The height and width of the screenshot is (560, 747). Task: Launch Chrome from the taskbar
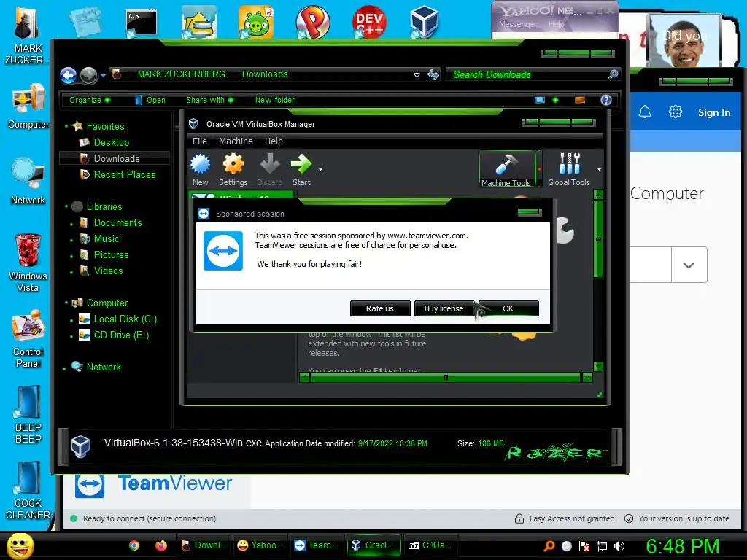(x=134, y=545)
